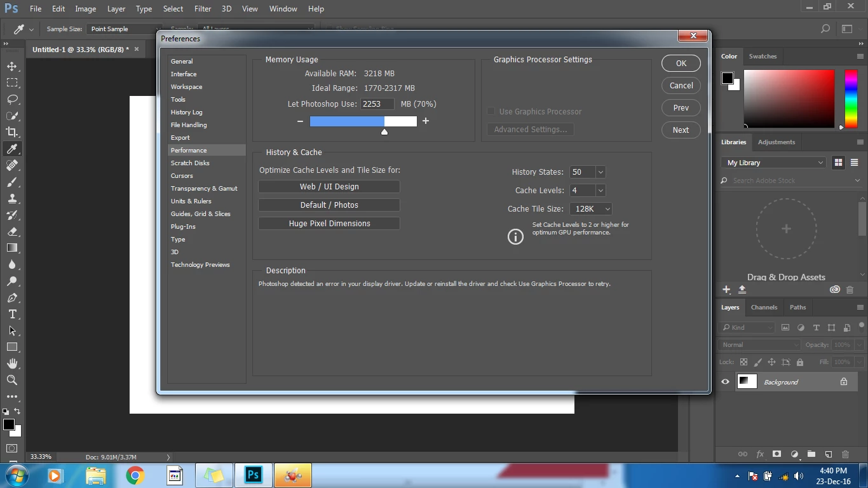Open My Library dropdown
The height and width of the screenshot is (488, 868).
773,163
